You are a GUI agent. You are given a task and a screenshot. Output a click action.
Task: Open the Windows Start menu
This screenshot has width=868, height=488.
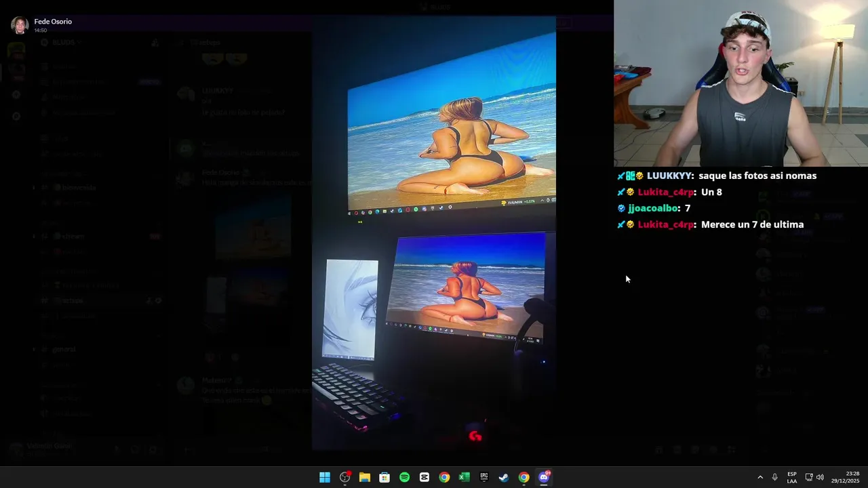tap(325, 477)
